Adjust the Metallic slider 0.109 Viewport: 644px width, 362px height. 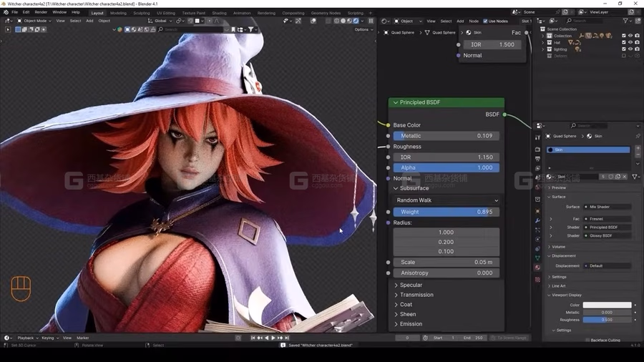point(446,136)
